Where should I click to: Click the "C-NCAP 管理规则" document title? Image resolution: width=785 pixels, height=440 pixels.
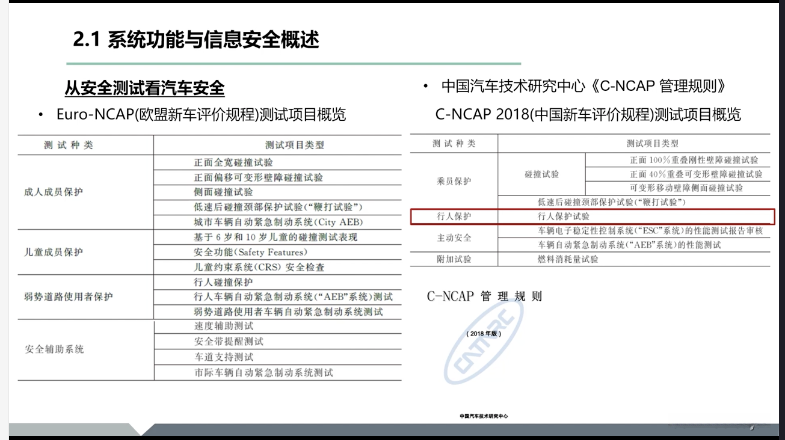click(x=484, y=296)
